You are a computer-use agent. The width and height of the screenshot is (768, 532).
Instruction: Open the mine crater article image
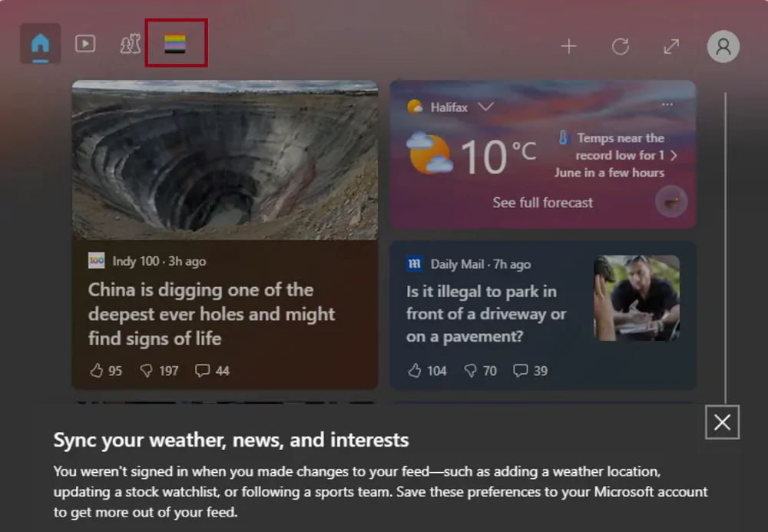click(225, 160)
